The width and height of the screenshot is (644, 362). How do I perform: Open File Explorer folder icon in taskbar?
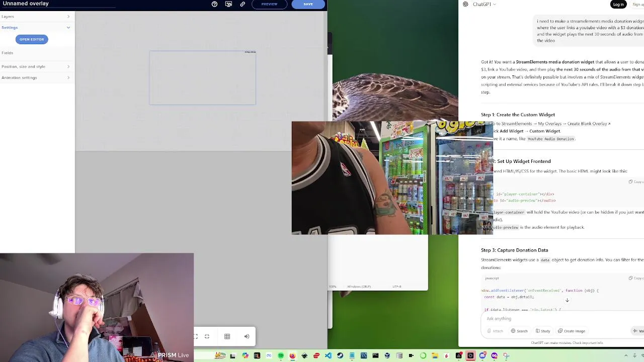(x=435, y=355)
